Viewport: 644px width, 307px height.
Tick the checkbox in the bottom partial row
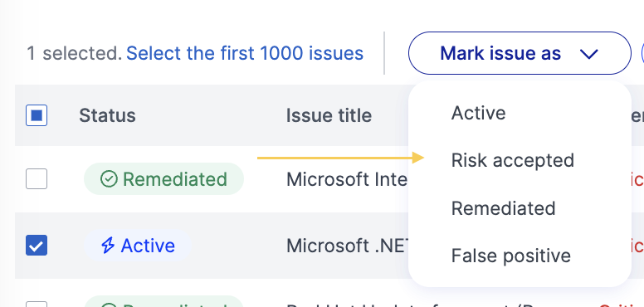click(x=37, y=305)
